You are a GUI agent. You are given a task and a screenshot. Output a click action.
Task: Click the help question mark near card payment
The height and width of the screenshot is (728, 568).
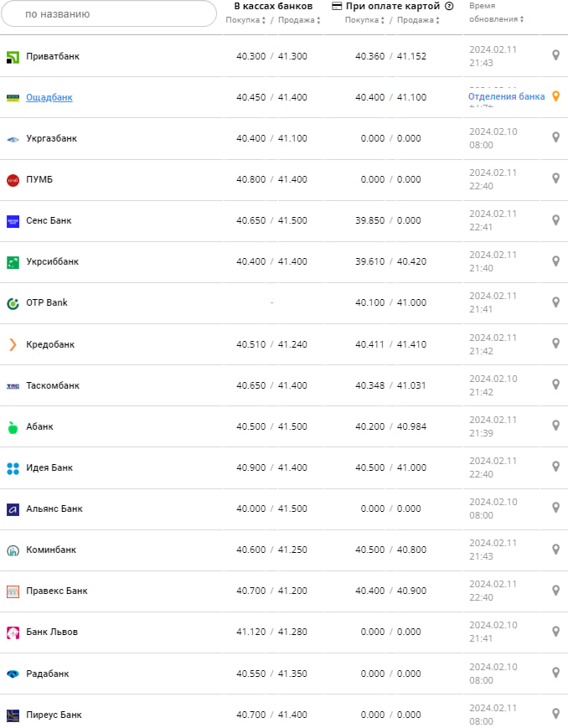tap(449, 7)
